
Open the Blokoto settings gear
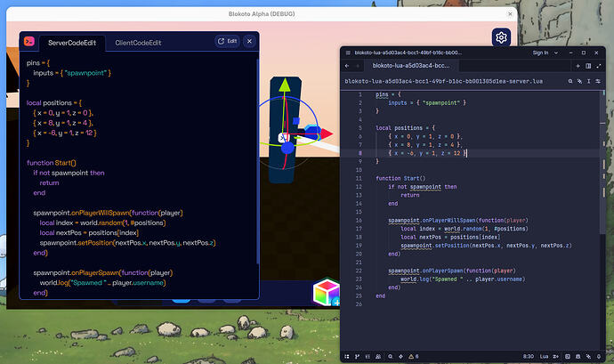click(501, 37)
